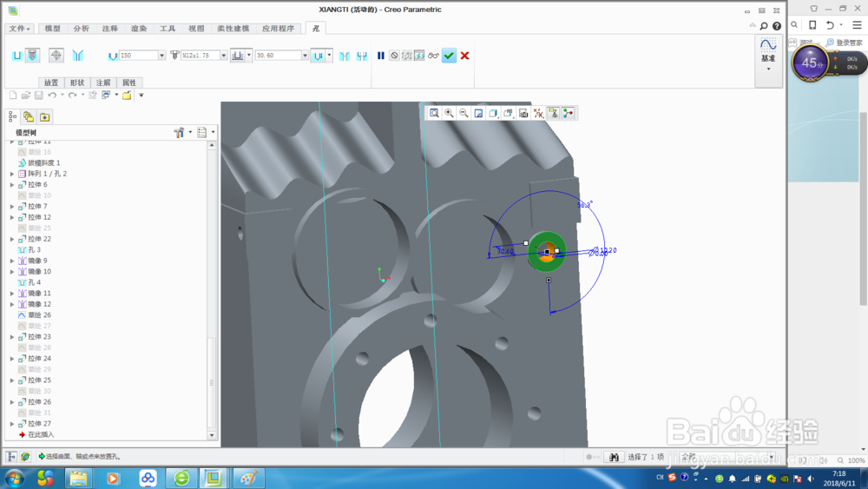
Task: Open the saved orientations icon
Action: (x=508, y=113)
